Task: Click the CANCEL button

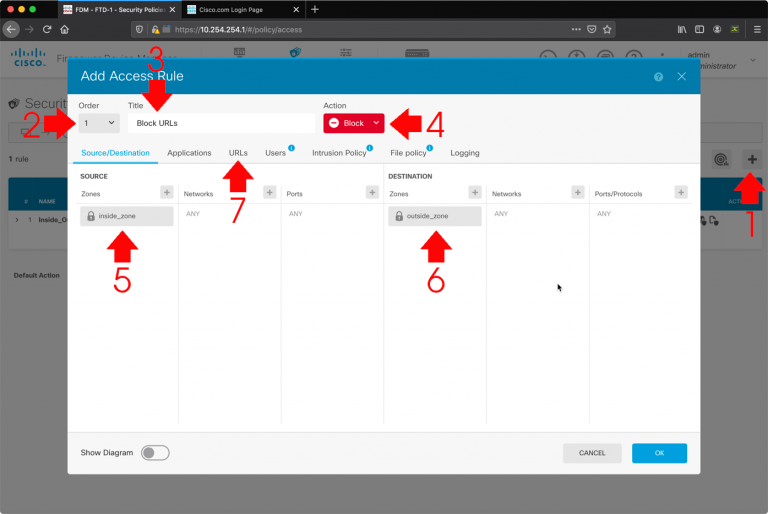Action: pyautogui.click(x=592, y=453)
